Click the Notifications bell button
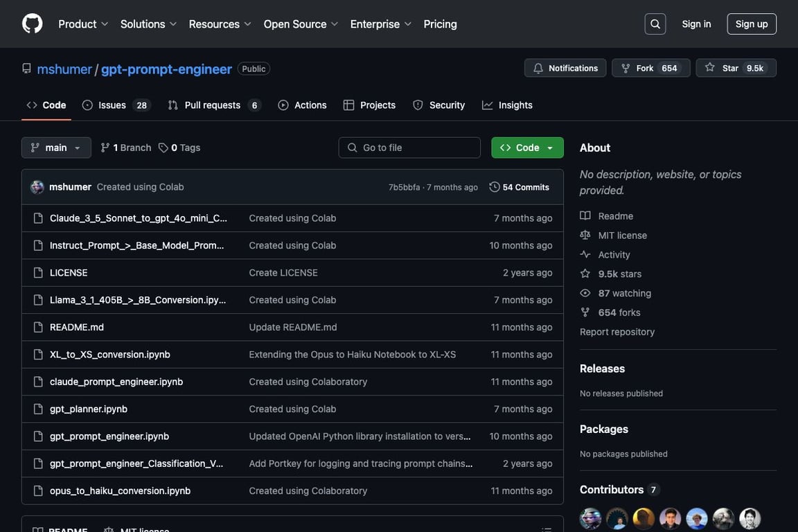798x532 pixels. (x=565, y=68)
